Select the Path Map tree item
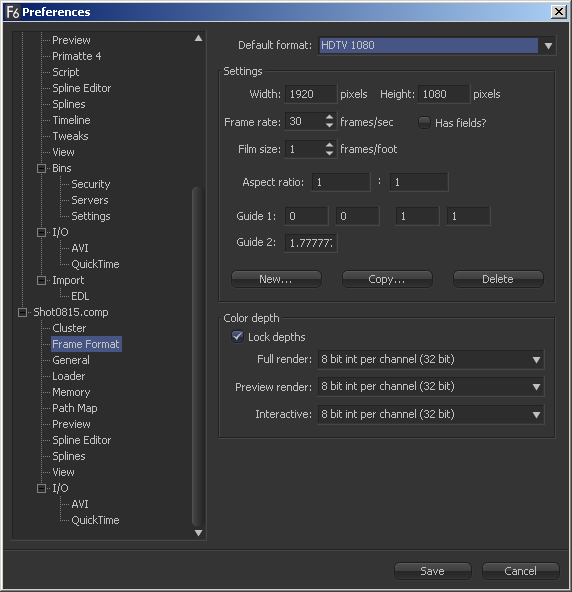 [75, 408]
